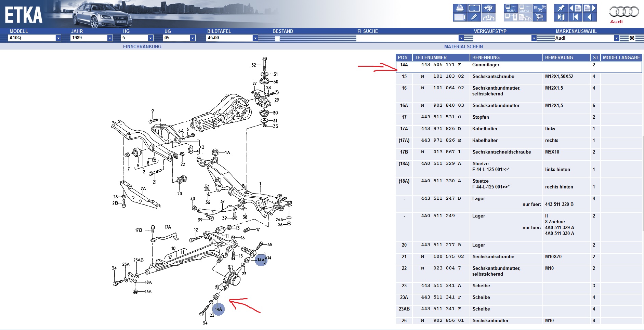Click the single shopping cart icon
The width and height of the screenshot is (644, 330).
[539, 17]
